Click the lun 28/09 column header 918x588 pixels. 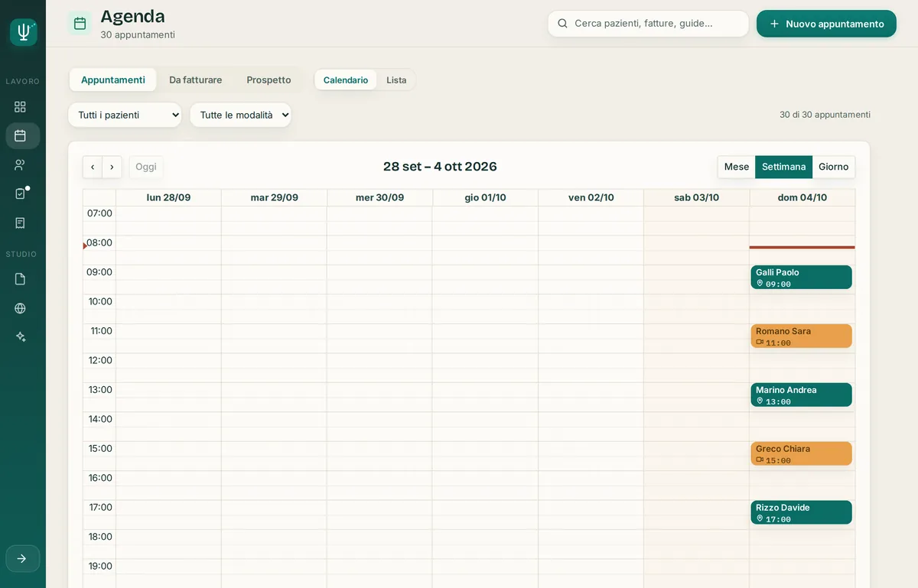click(x=169, y=197)
